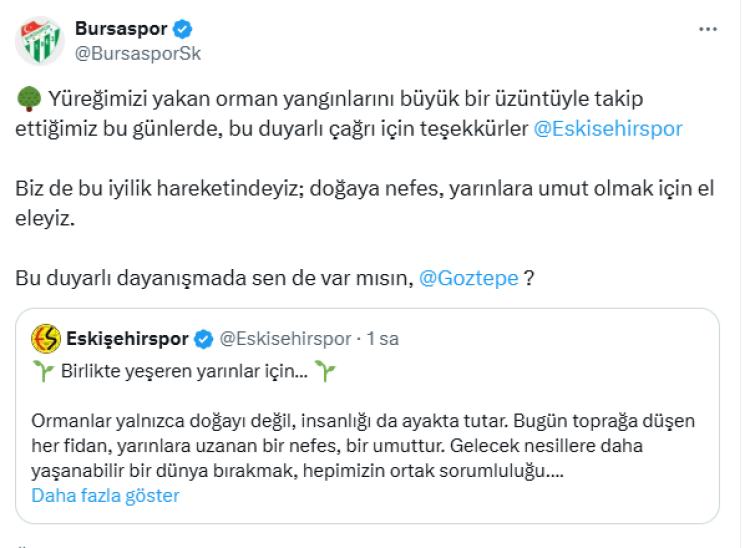Viewport: 750px width, 548px height.
Task: Expand quoted tweet with "Daha fazla göster"
Action: click(105, 495)
